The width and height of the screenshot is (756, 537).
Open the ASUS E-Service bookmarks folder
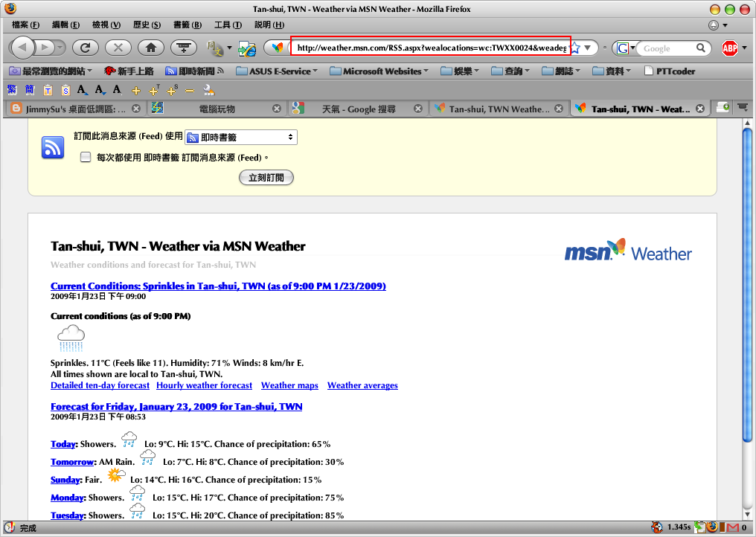[x=277, y=71]
